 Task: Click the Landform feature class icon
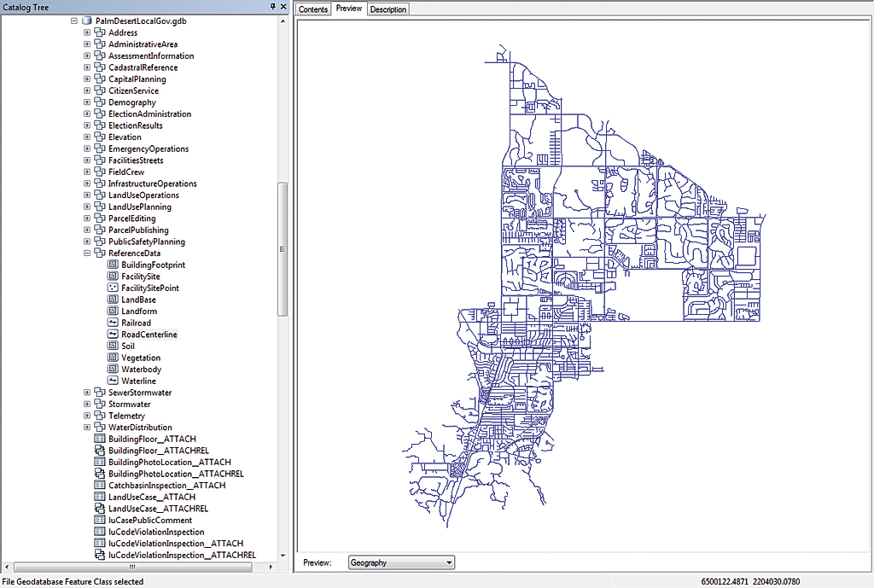113,311
